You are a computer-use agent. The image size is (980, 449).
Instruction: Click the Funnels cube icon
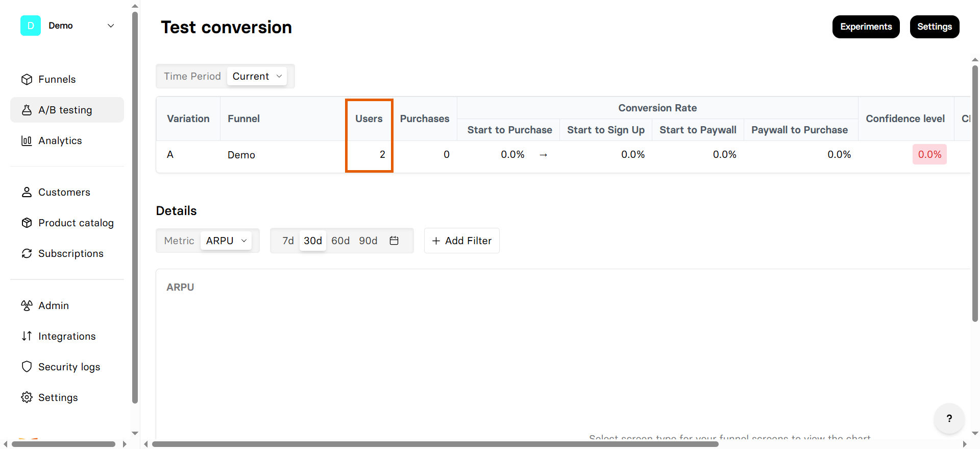[x=27, y=79]
